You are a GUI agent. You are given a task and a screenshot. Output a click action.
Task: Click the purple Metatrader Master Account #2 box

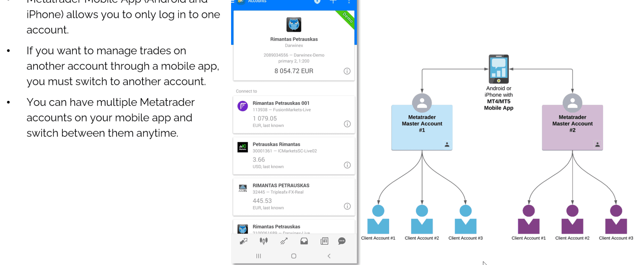[x=572, y=128]
